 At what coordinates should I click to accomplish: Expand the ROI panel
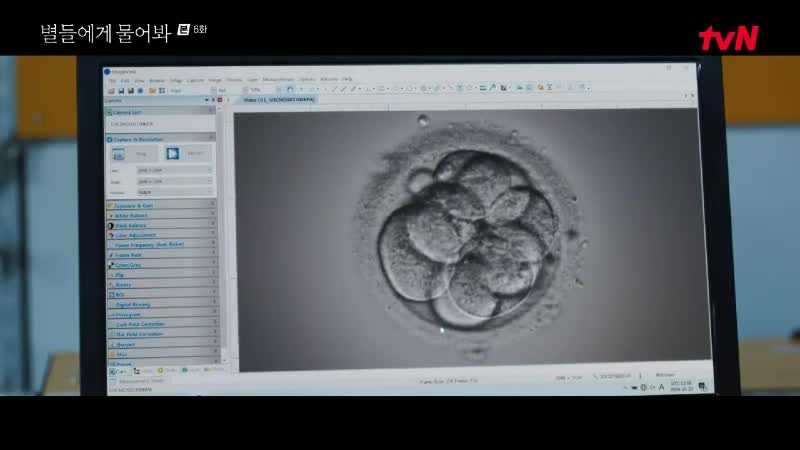pyautogui.click(x=162, y=294)
